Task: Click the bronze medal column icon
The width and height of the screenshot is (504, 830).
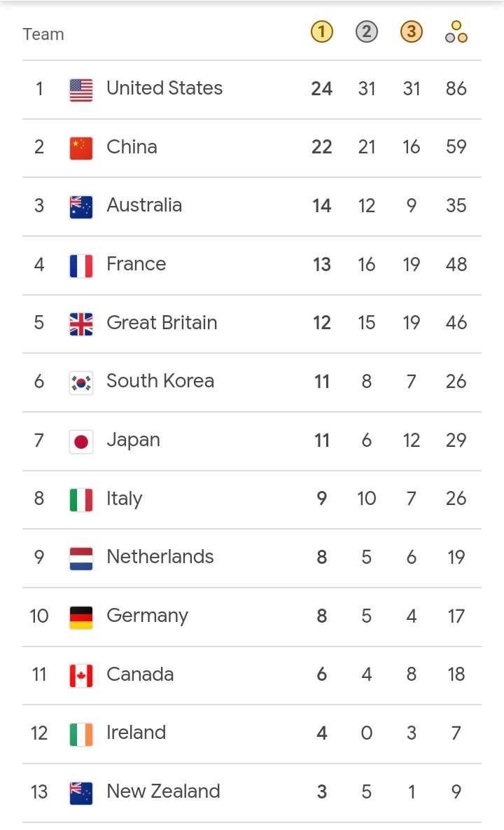Action: coord(411,32)
